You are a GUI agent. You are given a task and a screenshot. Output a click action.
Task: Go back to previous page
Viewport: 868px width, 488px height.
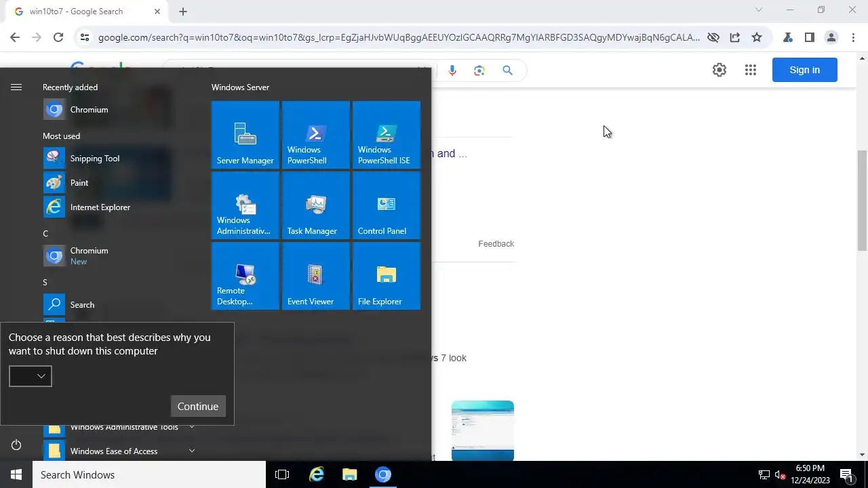point(15,37)
